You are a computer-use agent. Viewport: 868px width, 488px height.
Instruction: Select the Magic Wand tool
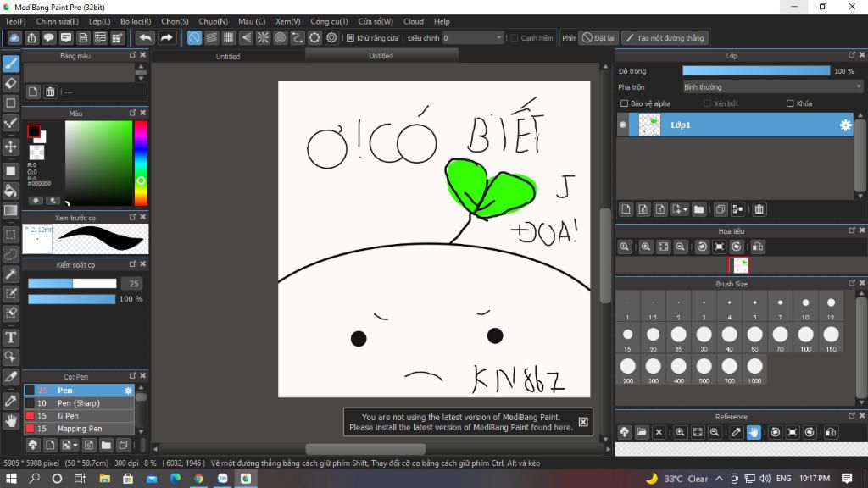(x=11, y=274)
